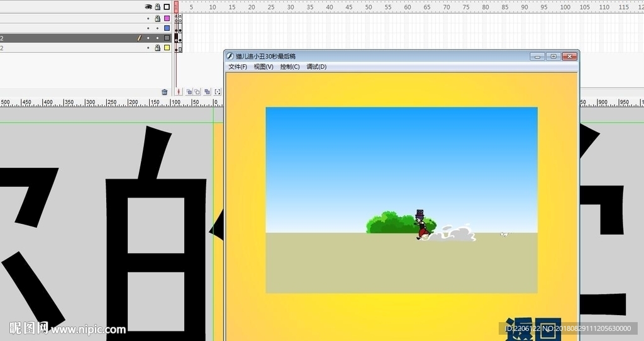Lock the selected layer with the gray swatch
644x341 pixels.
[157, 38]
